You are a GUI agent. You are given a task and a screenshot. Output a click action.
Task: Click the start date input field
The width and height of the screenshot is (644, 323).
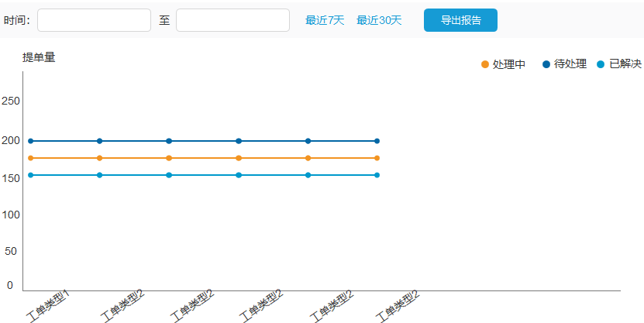(x=94, y=20)
